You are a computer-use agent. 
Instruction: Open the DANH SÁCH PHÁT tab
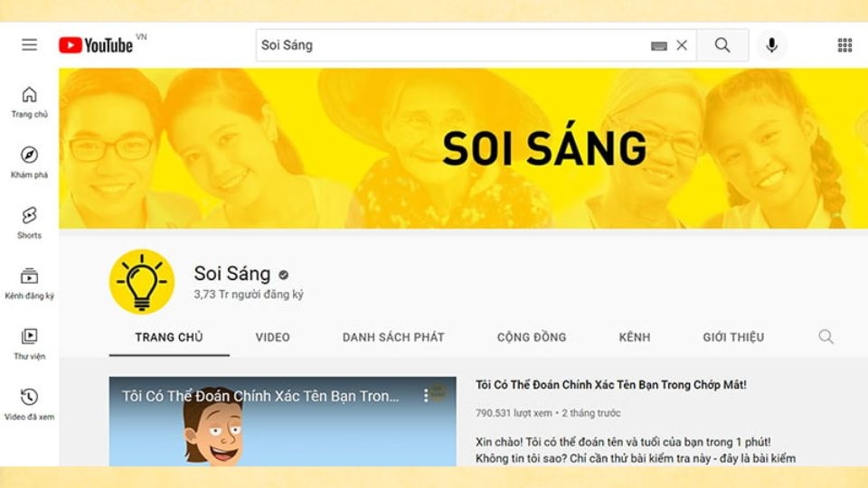pyautogui.click(x=393, y=337)
